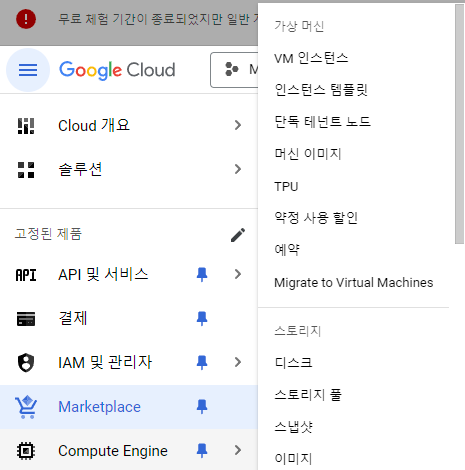Expand 솔루션 submenu chevron

tap(238, 169)
